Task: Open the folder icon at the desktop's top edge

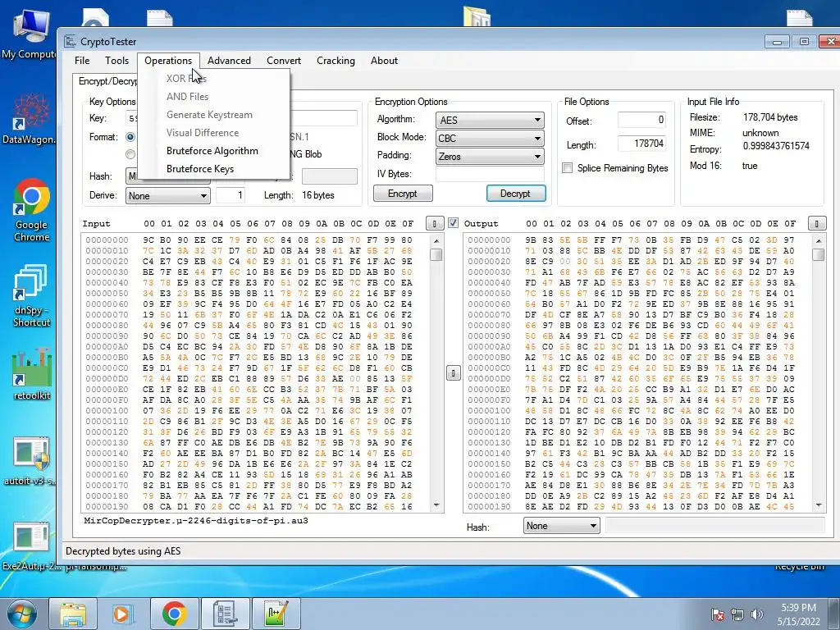Action: (477, 16)
